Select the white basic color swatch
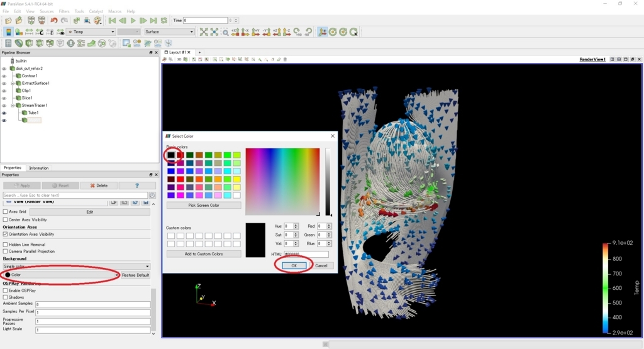Image resolution: width=644 pixels, height=349 pixels. pos(237,195)
